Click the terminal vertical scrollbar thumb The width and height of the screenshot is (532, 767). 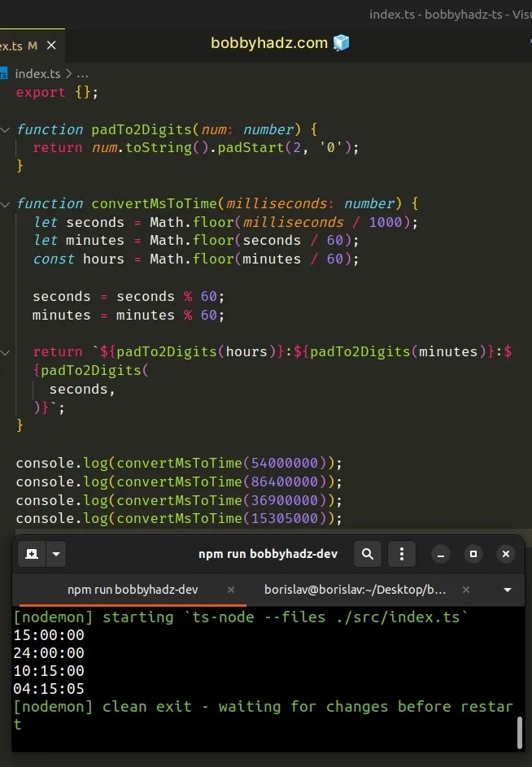[520, 733]
